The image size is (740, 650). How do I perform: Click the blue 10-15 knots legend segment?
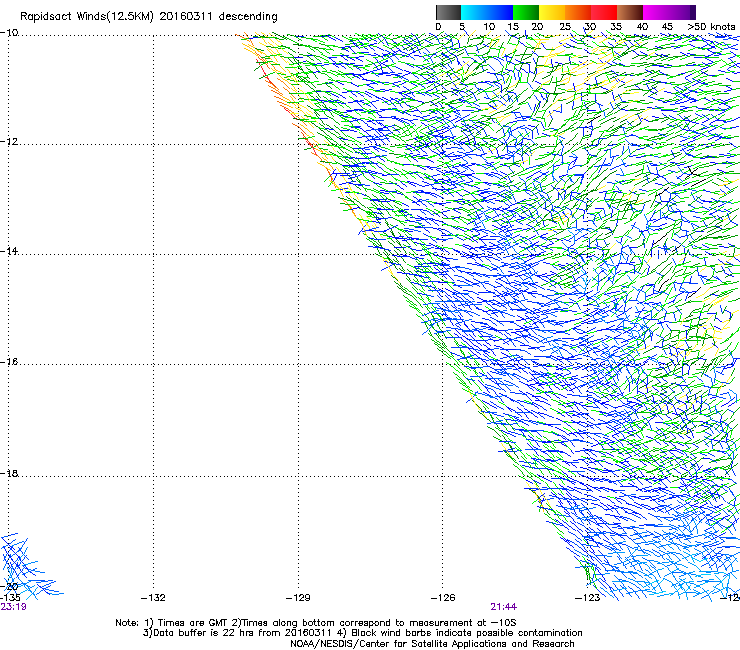click(x=500, y=12)
